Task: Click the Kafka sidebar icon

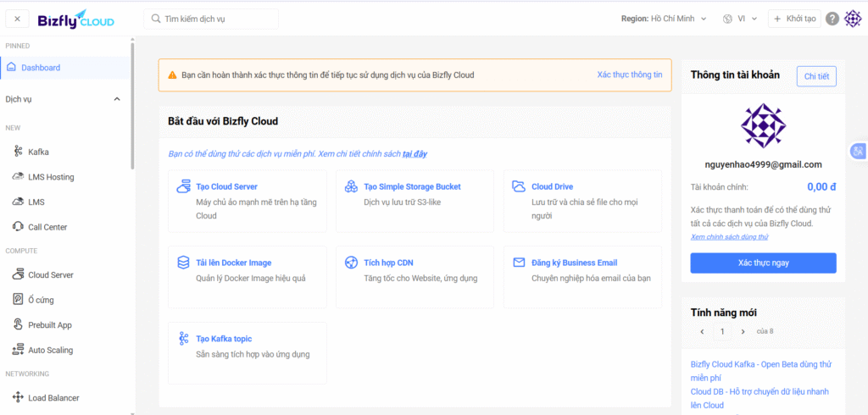Action: 19,152
